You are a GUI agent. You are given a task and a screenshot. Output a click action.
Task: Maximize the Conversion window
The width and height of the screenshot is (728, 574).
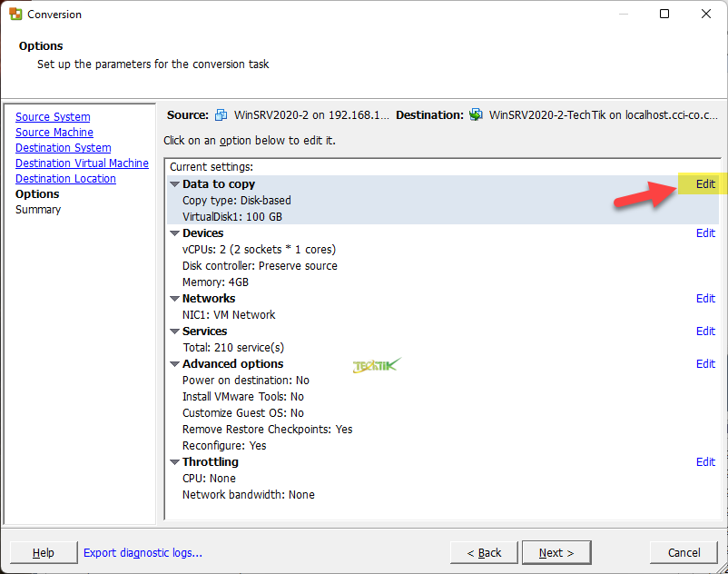(664, 14)
